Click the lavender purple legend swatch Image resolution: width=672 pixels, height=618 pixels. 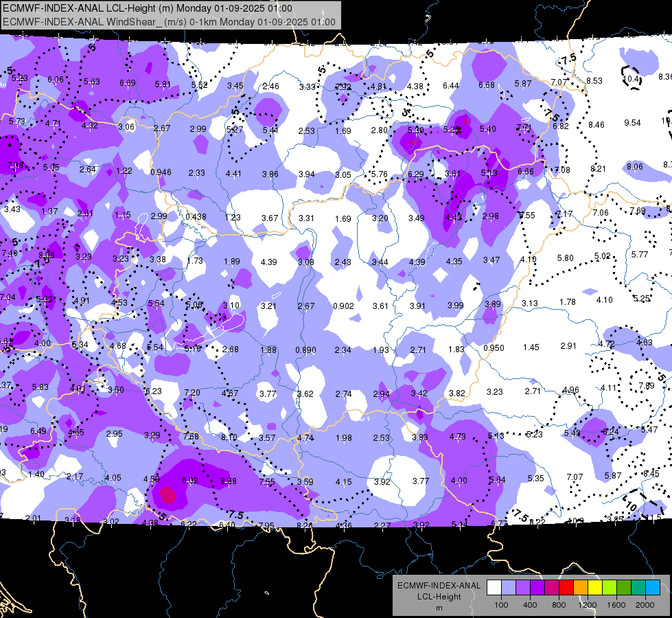point(523,587)
